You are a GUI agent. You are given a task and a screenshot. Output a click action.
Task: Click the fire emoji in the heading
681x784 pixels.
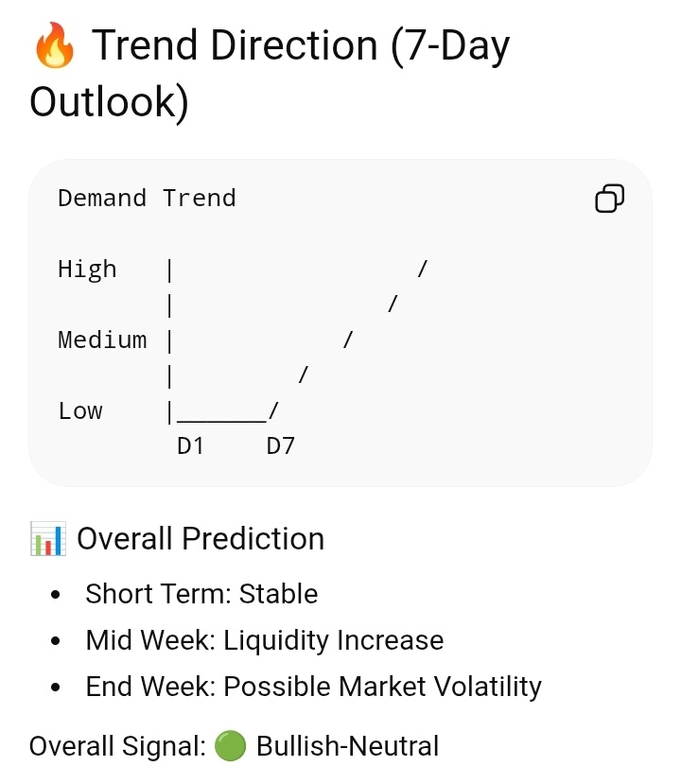coord(54,45)
